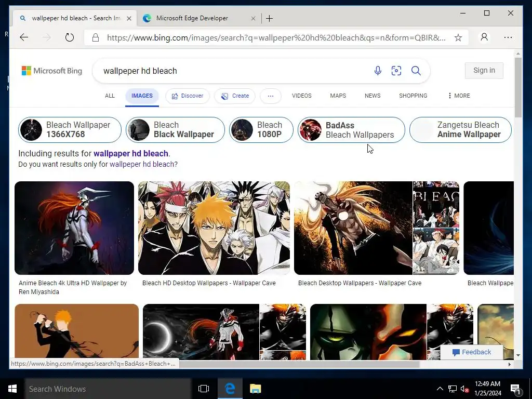Open visual search camera icon
The width and height of the screenshot is (532, 399).
[x=396, y=71]
